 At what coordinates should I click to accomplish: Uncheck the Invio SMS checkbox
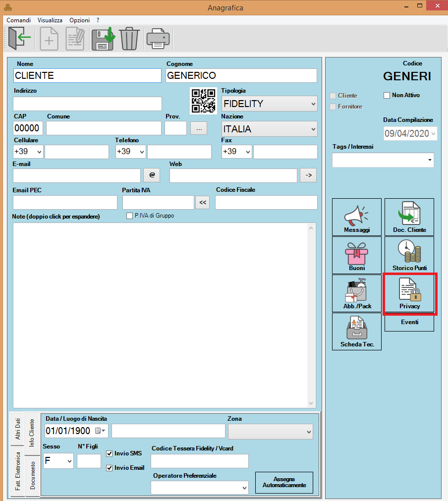[x=110, y=453]
